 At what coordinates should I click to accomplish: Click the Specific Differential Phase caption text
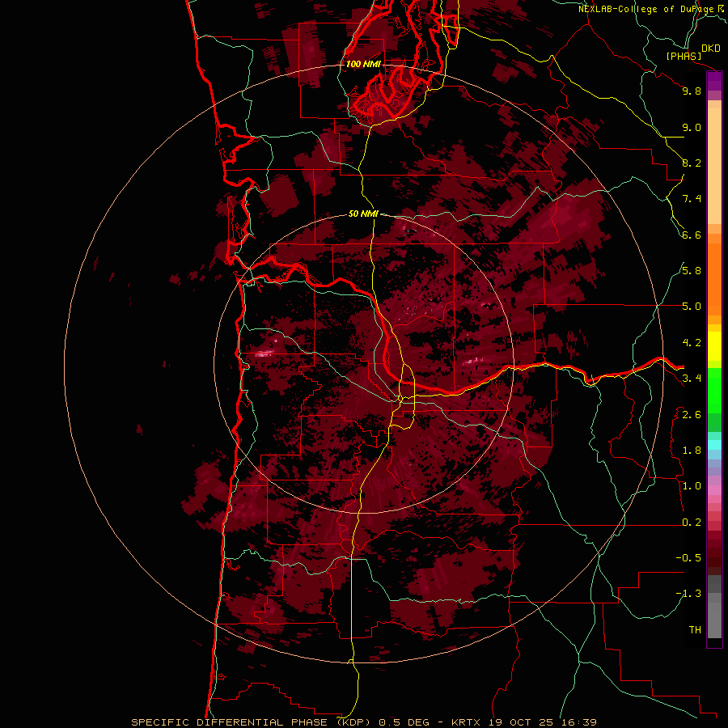pos(363,722)
